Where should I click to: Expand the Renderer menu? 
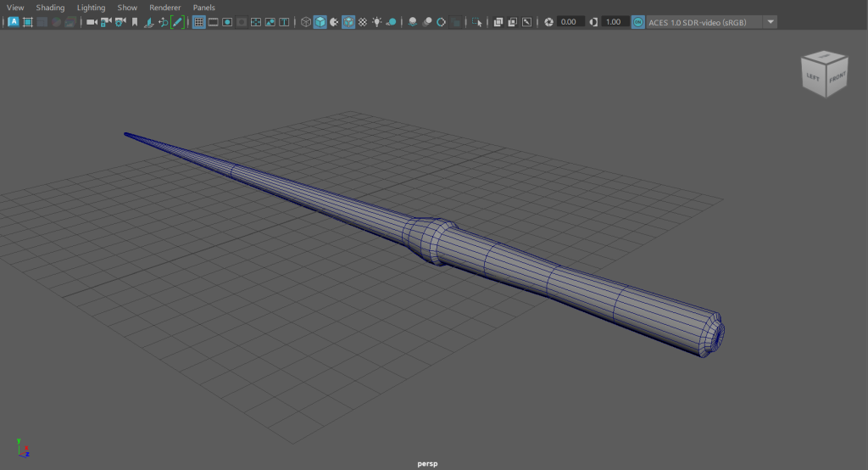click(165, 8)
